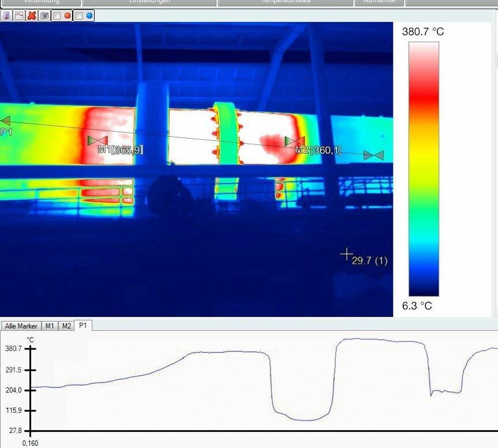Click the blue dot toolbar icon
The width and height of the screenshot is (498, 448).
click(x=89, y=16)
